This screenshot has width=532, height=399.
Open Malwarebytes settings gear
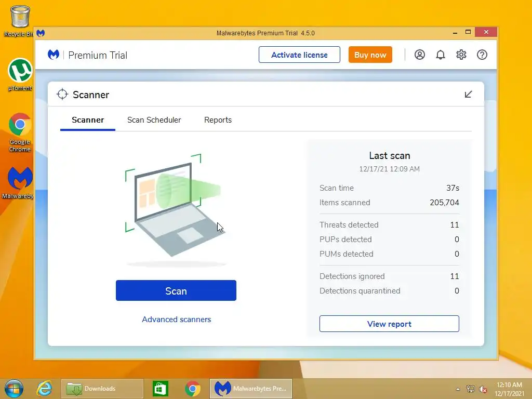click(461, 55)
